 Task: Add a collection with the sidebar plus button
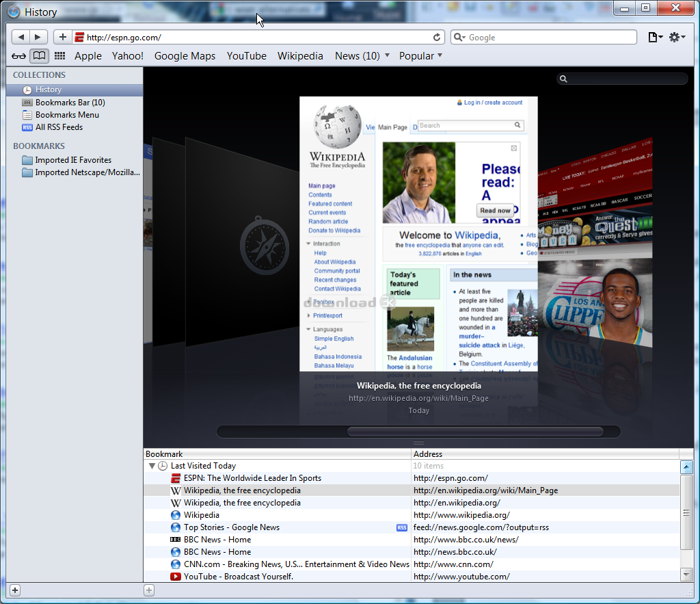pos(15,590)
